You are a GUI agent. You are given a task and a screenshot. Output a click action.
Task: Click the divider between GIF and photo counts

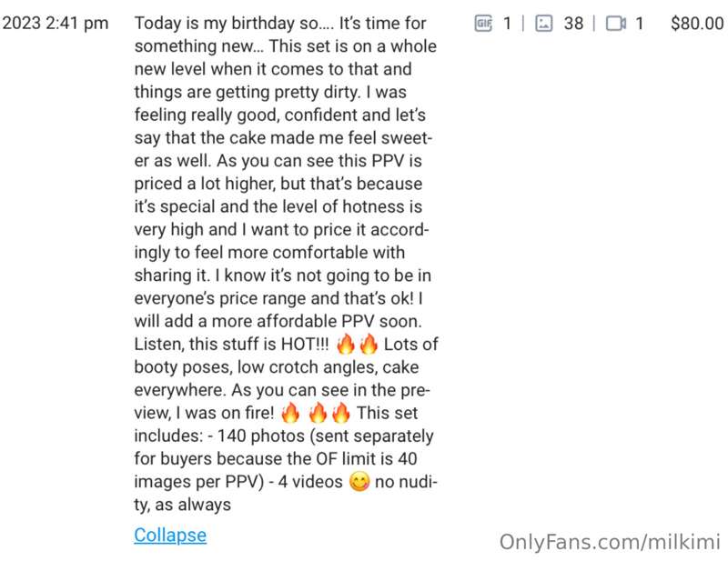pos(523,24)
